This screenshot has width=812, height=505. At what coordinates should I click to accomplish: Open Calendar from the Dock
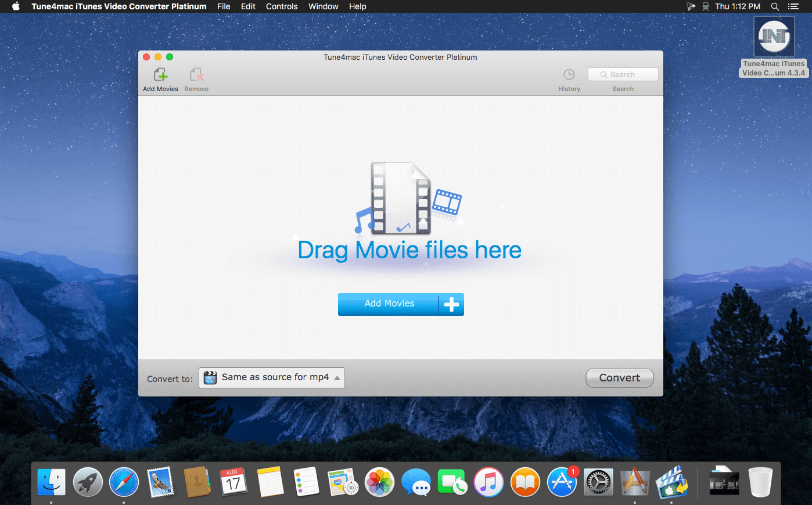(x=233, y=482)
